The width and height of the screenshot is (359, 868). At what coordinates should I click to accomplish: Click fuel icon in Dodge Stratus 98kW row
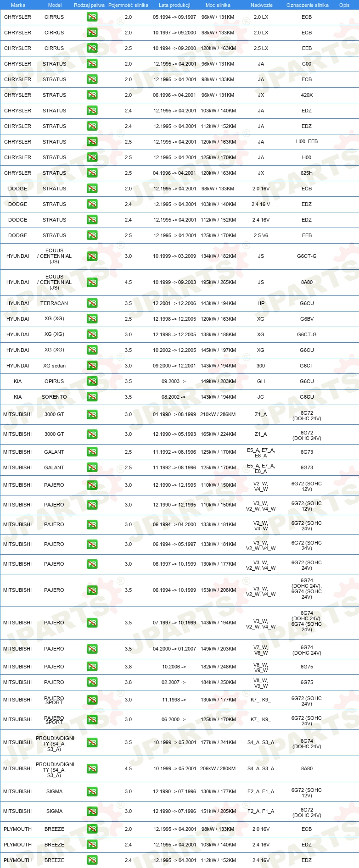92,189
